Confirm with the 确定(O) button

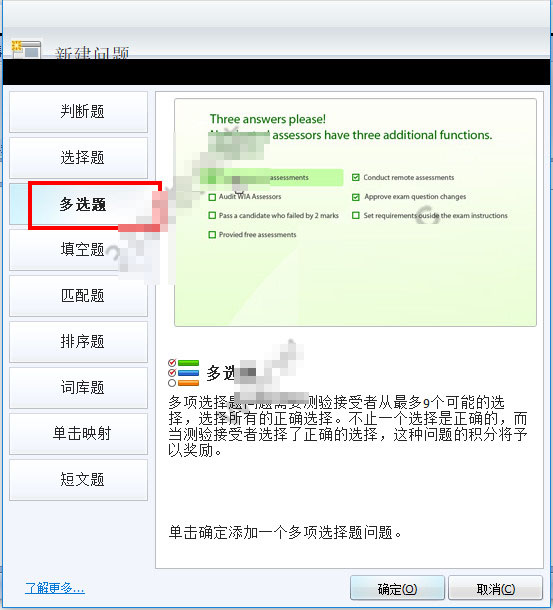397,589
